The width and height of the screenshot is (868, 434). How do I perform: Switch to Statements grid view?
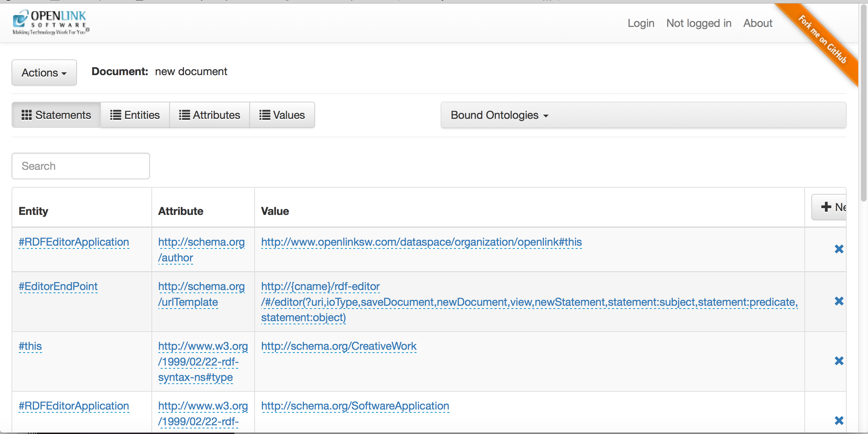coord(56,115)
